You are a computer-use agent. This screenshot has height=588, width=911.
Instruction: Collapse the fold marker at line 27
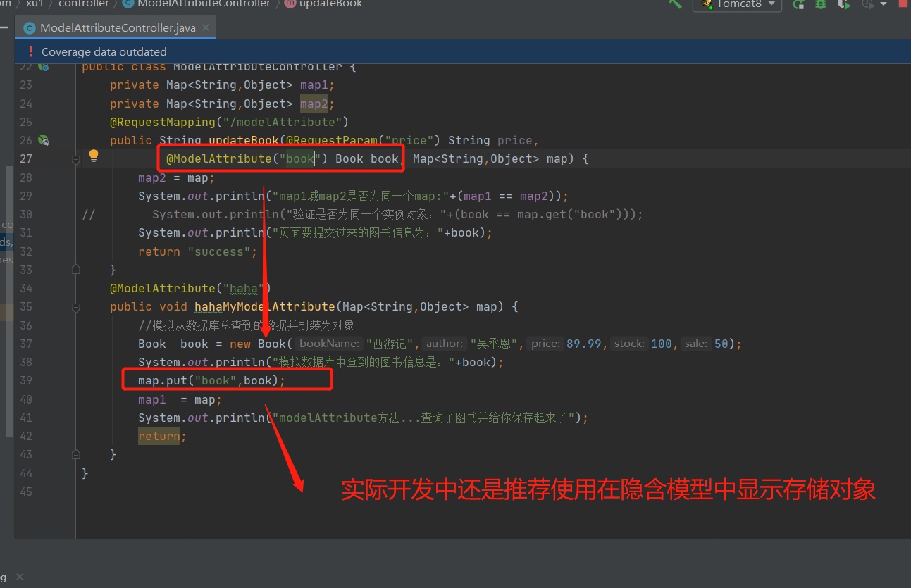(x=76, y=160)
